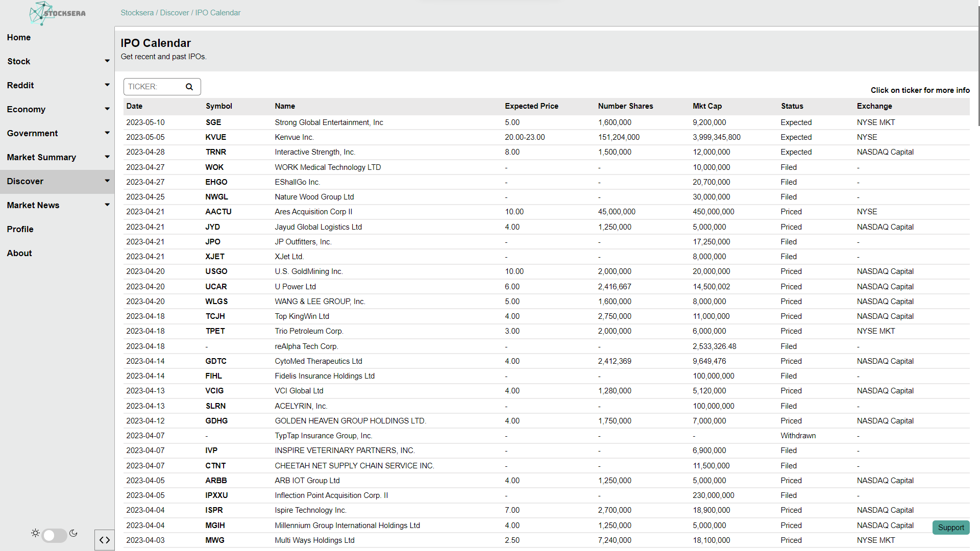Expand the Stock menu arrow
980x551 pixels.
[107, 61]
